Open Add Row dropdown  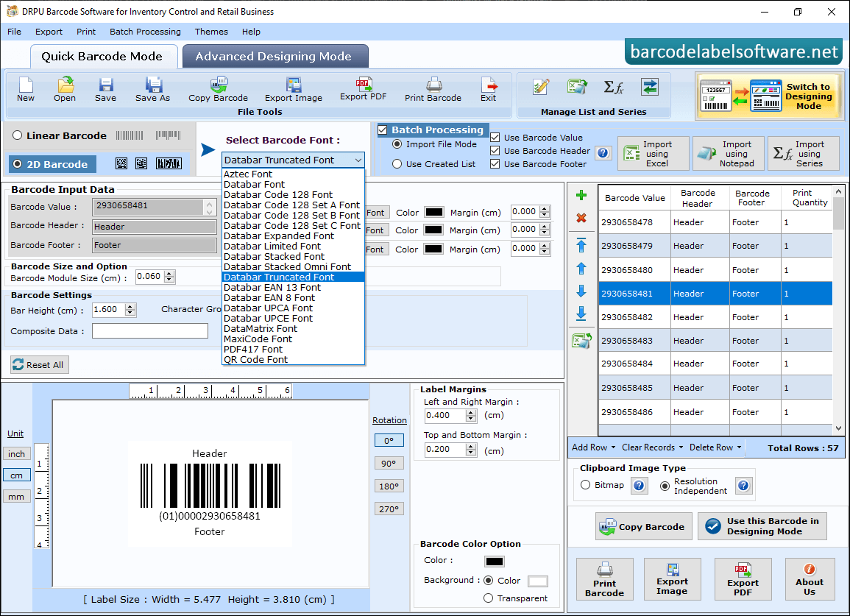click(594, 447)
